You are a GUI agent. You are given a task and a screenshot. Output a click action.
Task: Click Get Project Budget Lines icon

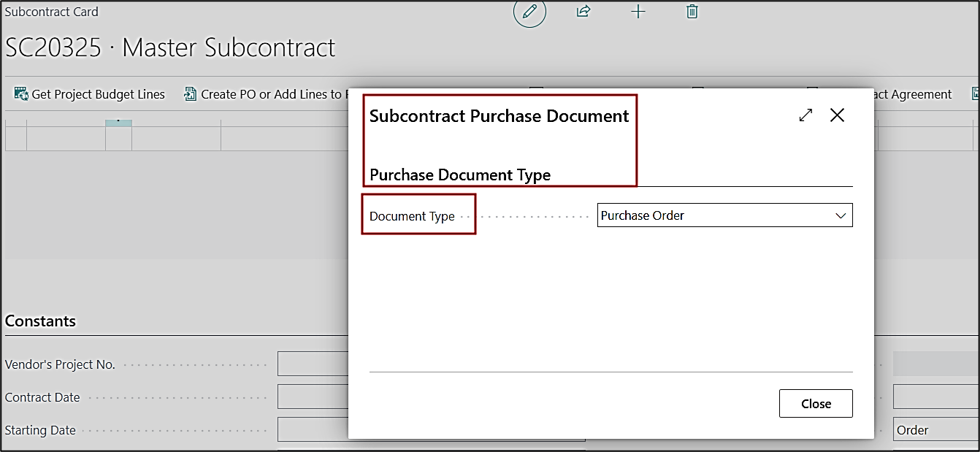tap(20, 94)
